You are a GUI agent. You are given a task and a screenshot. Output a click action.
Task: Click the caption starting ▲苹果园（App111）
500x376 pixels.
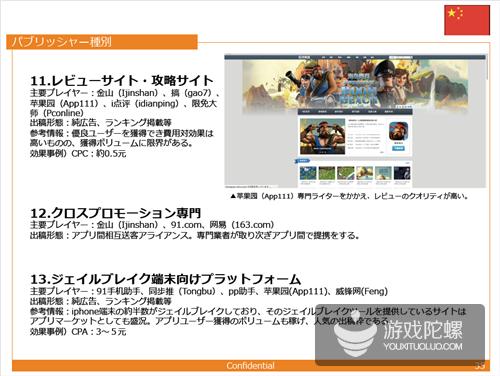(x=349, y=196)
